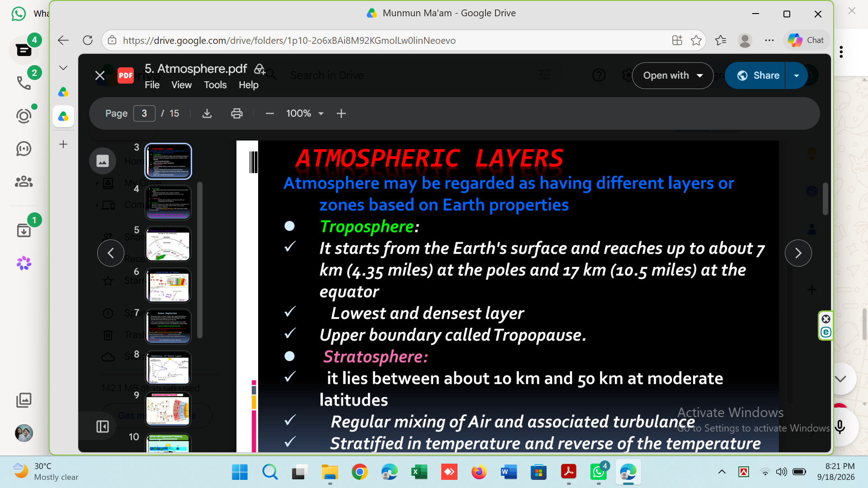Close the PDF preview overlay
Image resolution: width=868 pixels, height=488 pixels.
[x=100, y=75]
